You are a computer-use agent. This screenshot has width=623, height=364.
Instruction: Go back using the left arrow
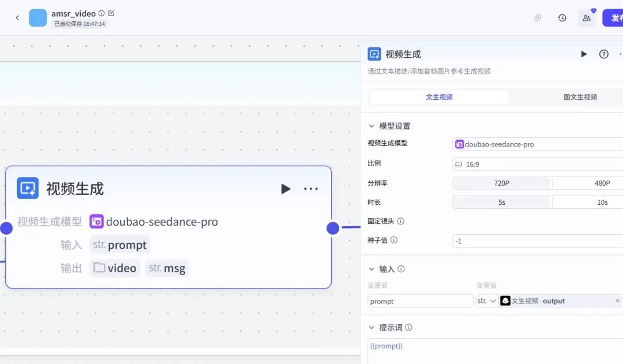coord(17,17)
